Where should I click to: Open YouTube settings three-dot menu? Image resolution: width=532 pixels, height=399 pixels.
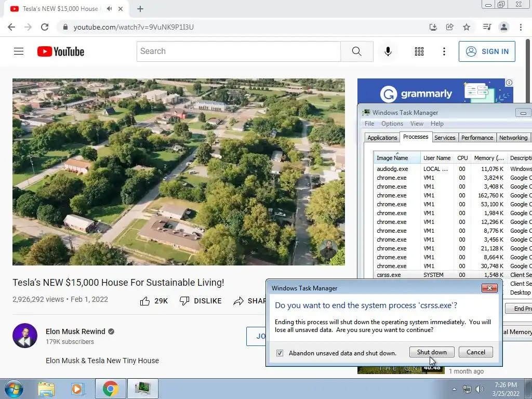(444, 51)
